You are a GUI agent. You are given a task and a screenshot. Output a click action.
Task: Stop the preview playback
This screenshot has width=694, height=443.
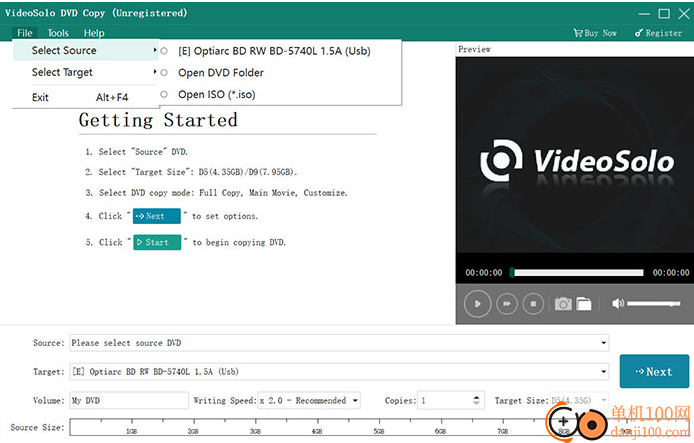(x=533, y=304)
